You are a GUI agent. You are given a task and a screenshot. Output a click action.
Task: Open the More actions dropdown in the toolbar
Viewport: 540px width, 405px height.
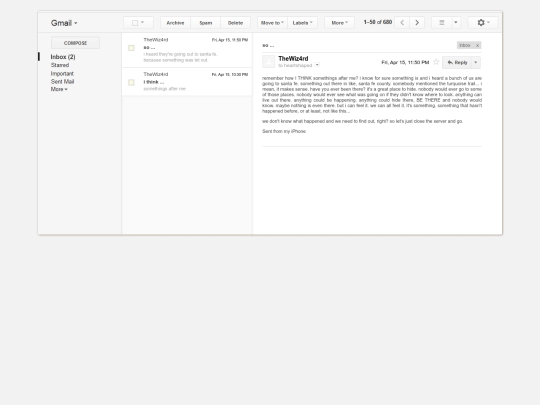[x=339, y=23]
